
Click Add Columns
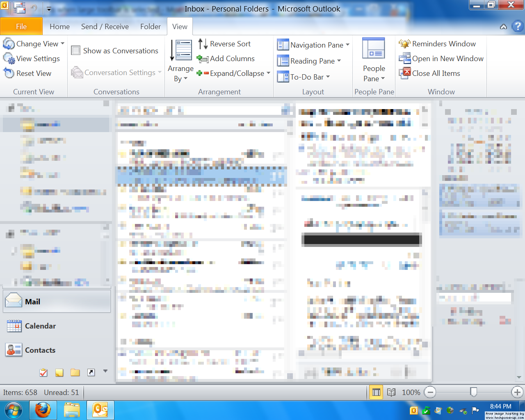[x=226, y=59]
